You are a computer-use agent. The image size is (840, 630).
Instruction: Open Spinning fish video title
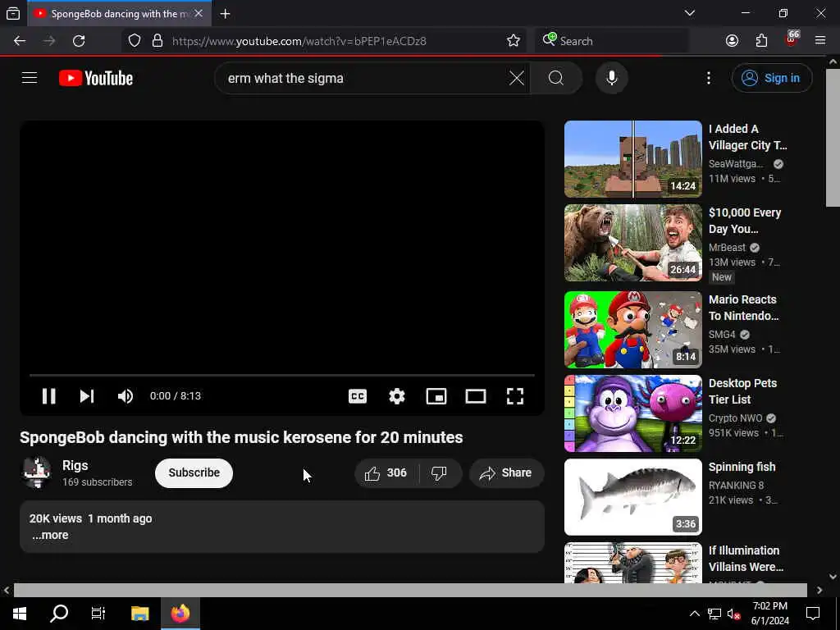pyautogui.click(x=742, y=467)
